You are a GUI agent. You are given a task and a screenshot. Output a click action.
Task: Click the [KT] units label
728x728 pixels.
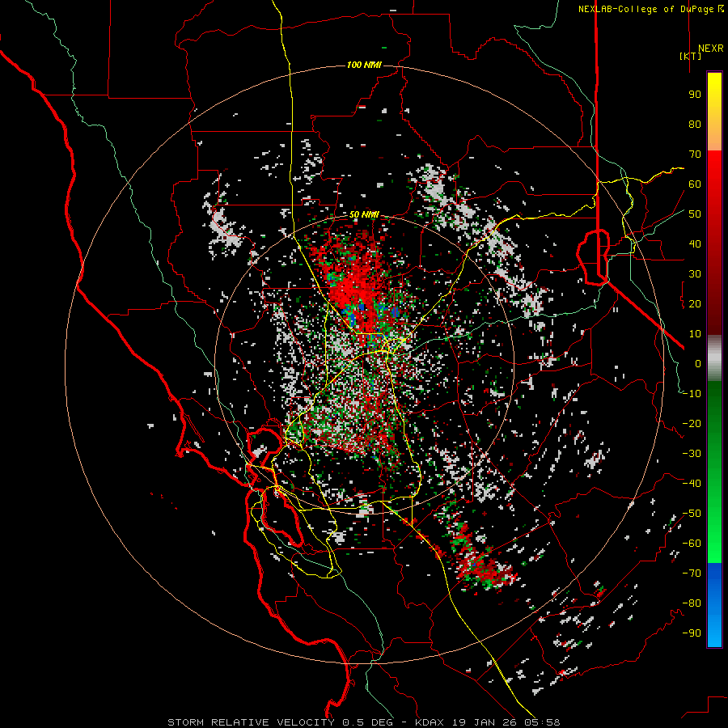691,56
